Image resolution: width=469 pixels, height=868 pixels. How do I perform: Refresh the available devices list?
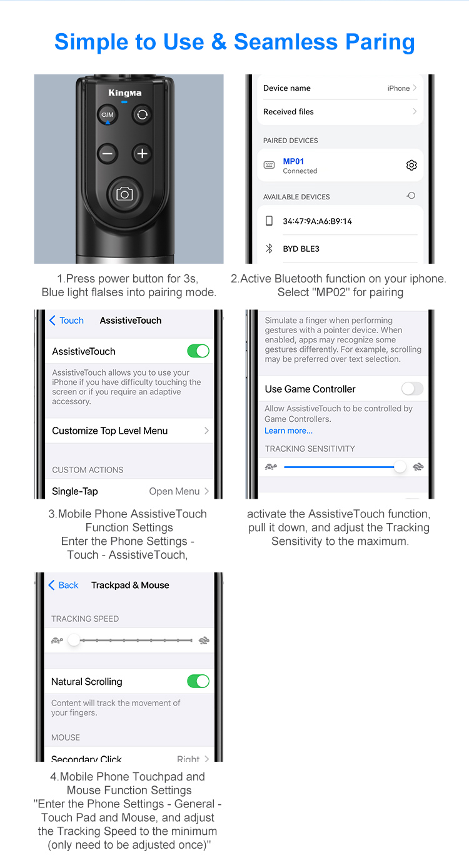coord(411,196)
